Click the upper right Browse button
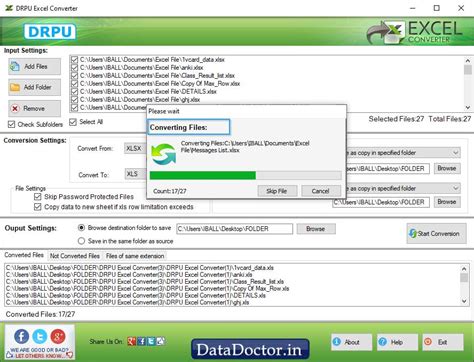The height and width of the screenshot is (362, 474). 447,168
